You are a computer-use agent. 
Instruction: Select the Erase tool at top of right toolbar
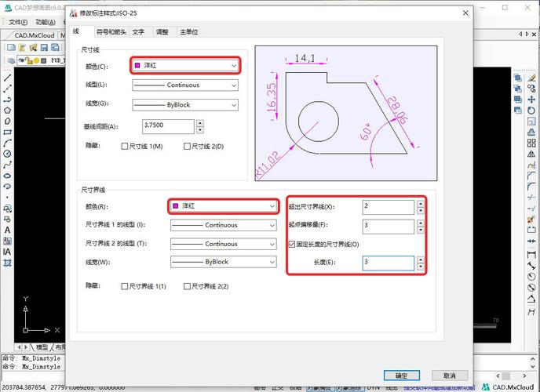[x=531, y=78]
